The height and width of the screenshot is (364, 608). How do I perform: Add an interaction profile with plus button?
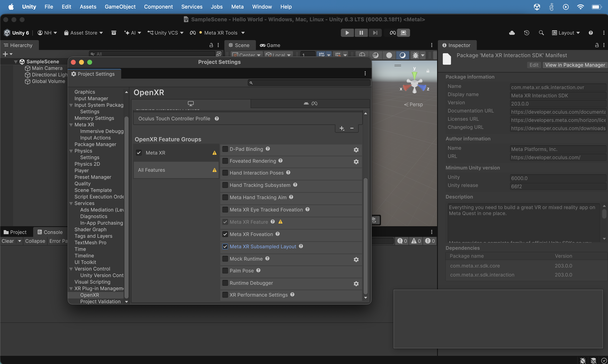pos(342,128)
